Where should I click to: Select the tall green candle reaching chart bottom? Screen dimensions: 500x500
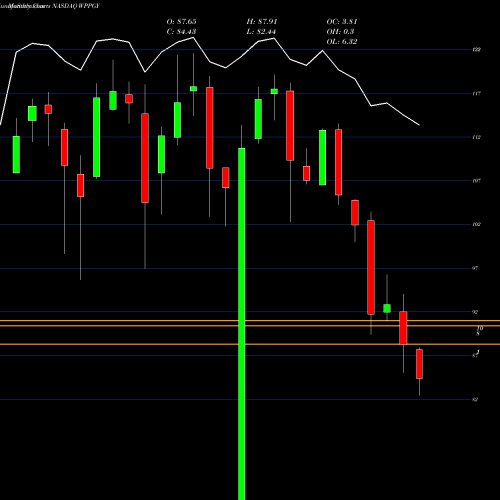click(x=242, y=323)
